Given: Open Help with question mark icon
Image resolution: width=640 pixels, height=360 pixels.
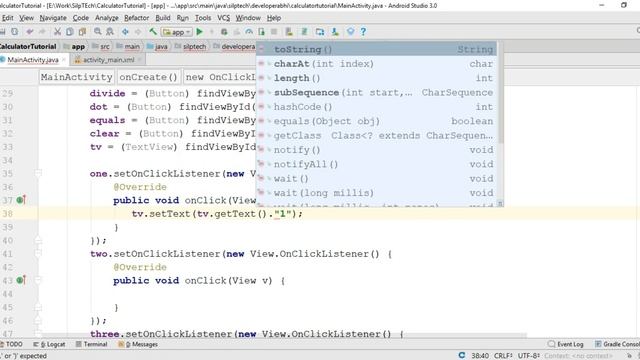Looking at the screenshot, I should (x=363, y=31).
